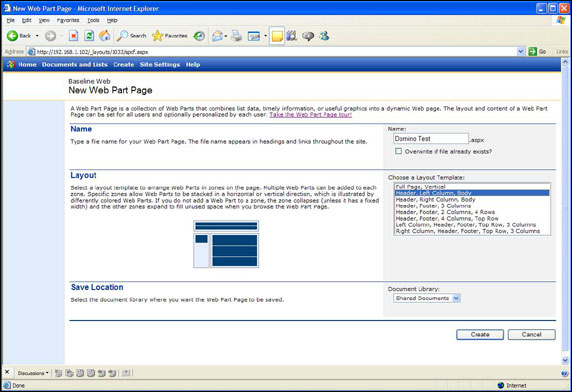This screenshot has width=572, height=392.
Task: Click the speech bubble toolbar icon
Action: 308,36
